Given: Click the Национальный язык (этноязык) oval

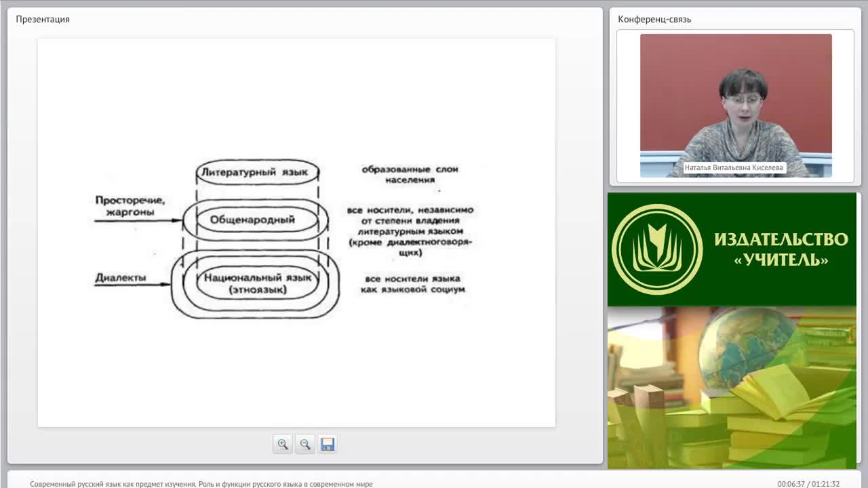Looking at the screenshot, I should pos(258,283).
